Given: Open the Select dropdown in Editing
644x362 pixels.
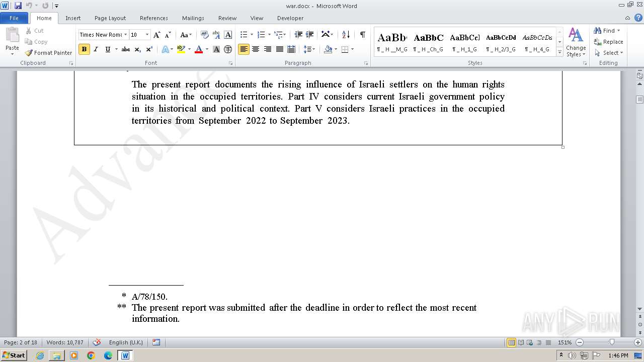Looking at the screenshot, I should 609,53.
